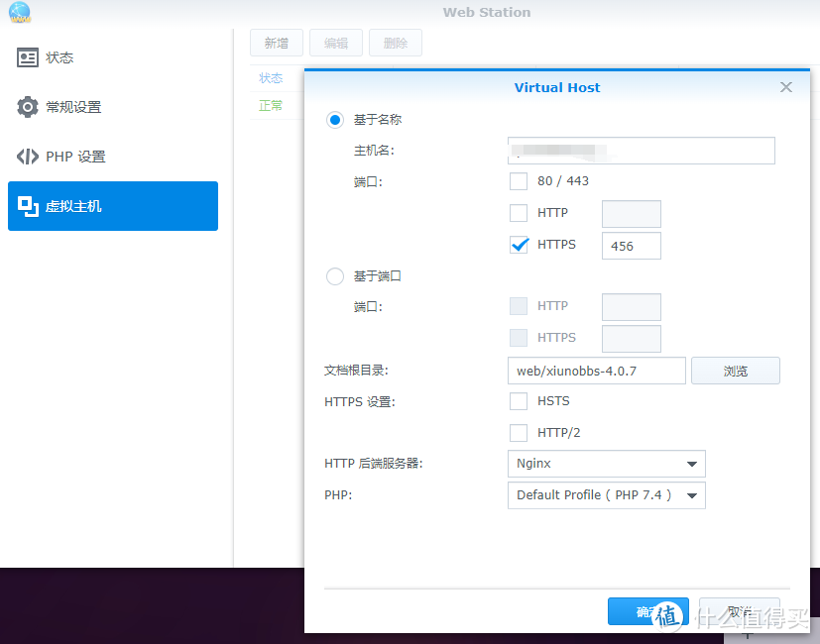Toggle the HTTP/2 checkbox

(x=519, y=433)
